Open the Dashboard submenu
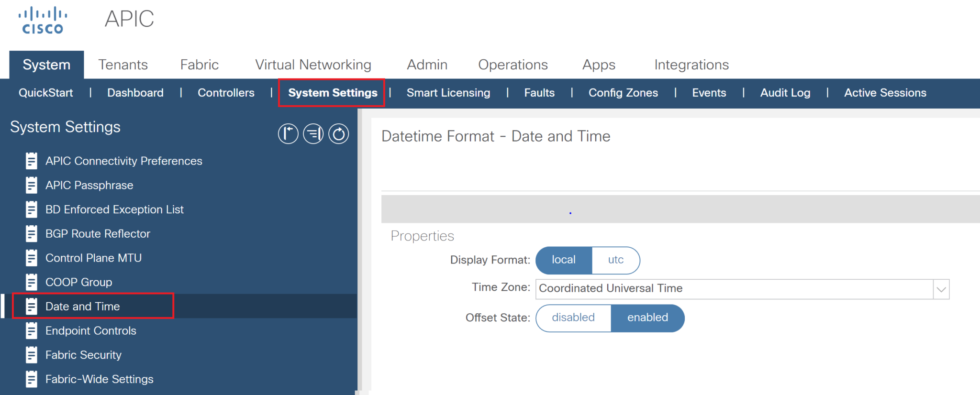980x395 pixels. [x=135, y=93]
